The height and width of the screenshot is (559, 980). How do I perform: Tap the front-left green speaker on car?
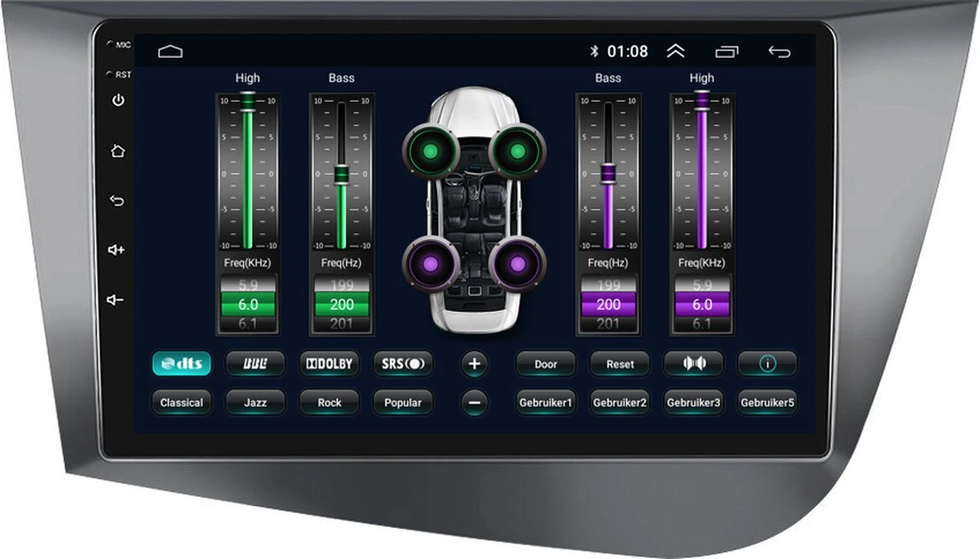[x=425, y=151]
